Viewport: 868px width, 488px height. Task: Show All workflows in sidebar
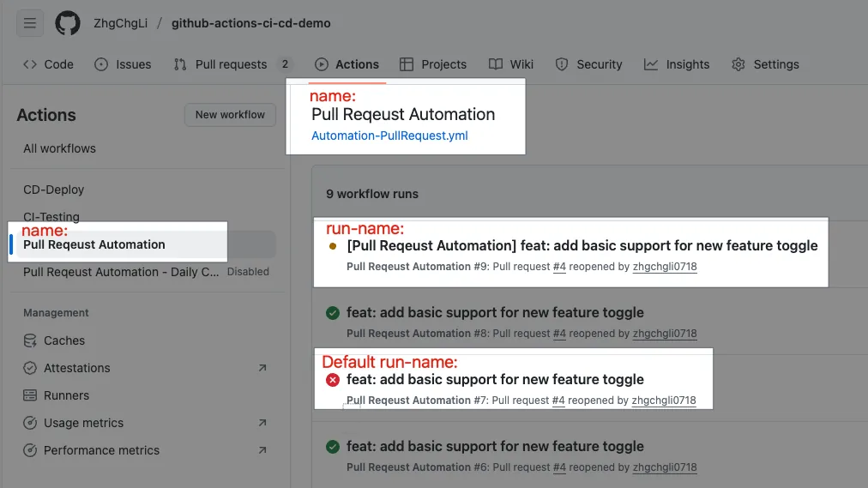pyautogui.click(x=59, y=148)
